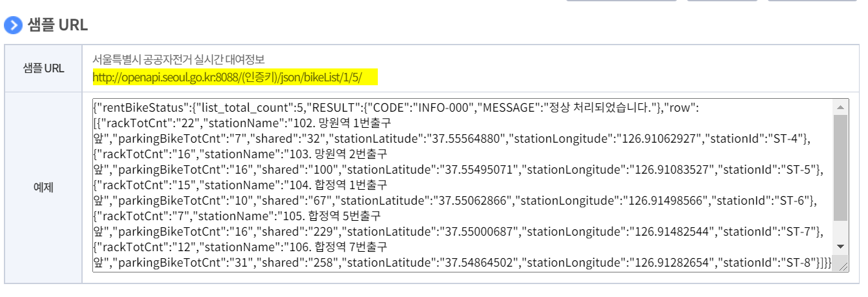The image size is (868, 297).
Task: Click the 예제 textarea scrollbar thumb
Action: coord(840,168)
